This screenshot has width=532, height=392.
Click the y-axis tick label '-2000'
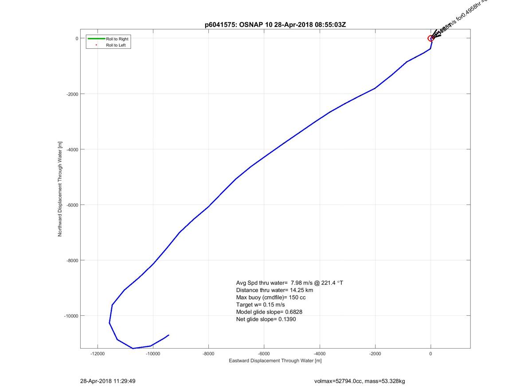coord(72,94)
